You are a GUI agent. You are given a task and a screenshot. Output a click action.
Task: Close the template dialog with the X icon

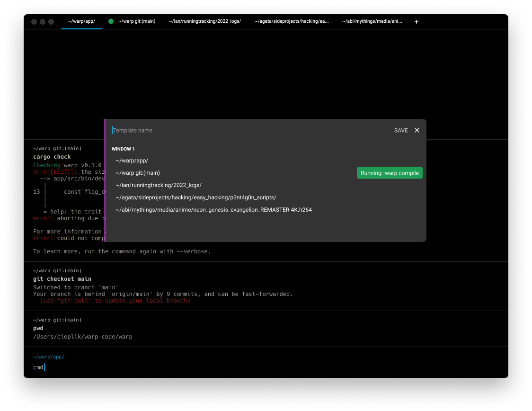(417, 130)
